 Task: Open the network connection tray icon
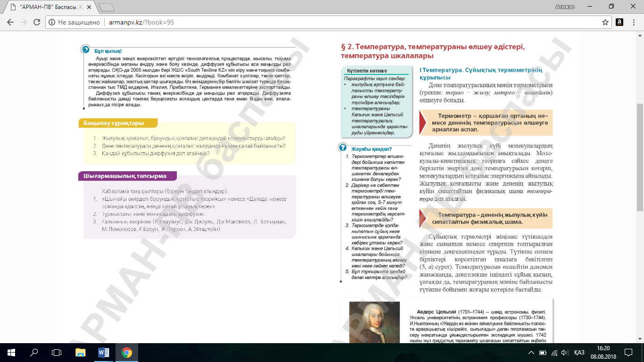[554, 352]
